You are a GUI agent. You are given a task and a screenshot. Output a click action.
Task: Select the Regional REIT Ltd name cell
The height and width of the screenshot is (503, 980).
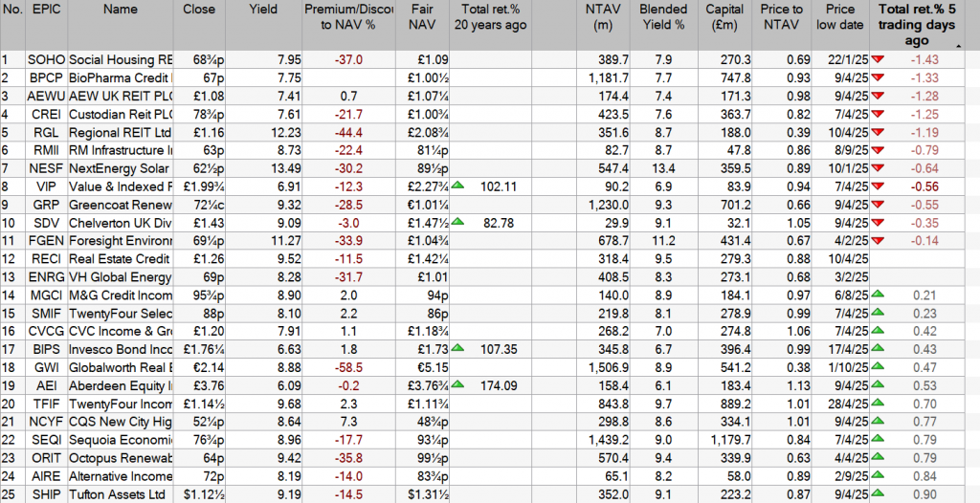click(x=121, y=131)
